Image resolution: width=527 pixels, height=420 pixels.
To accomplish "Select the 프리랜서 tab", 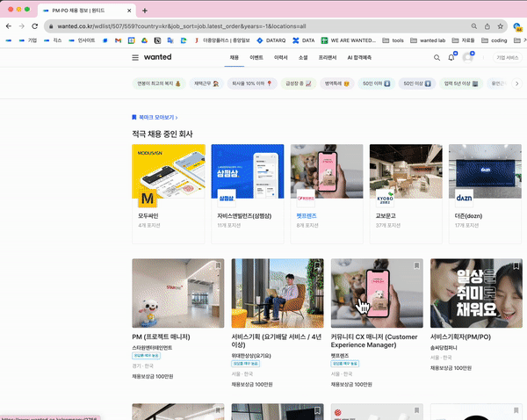I will 328,58.
